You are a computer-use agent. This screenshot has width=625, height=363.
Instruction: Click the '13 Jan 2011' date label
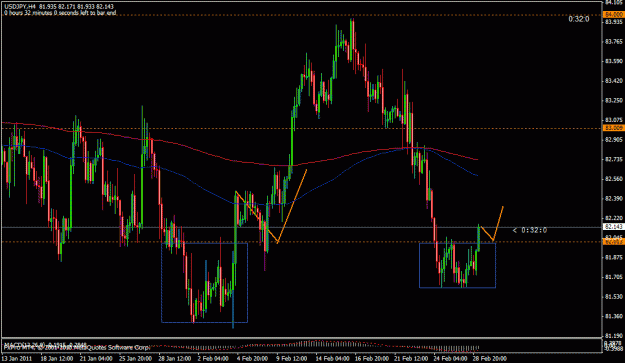click(x=17, y=358)
